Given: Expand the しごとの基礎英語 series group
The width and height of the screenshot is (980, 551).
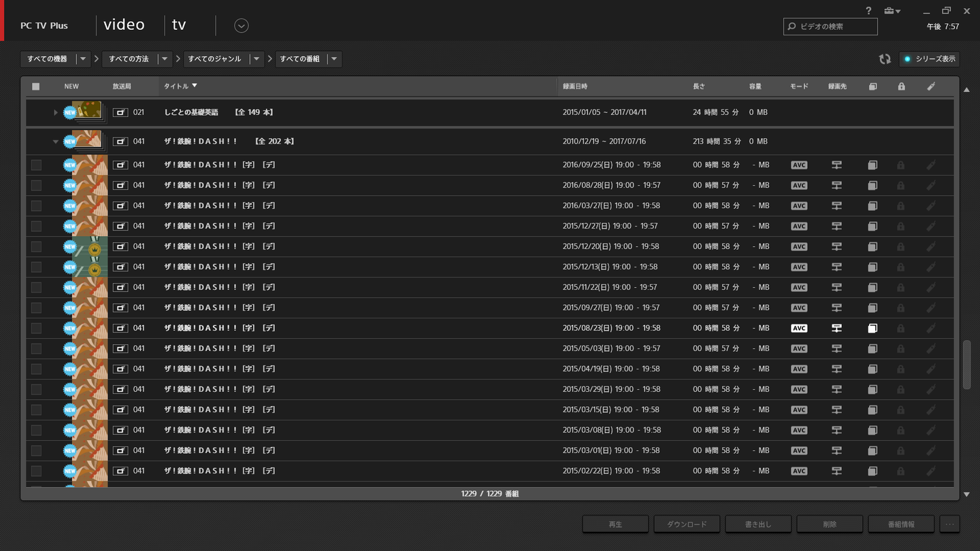Looking at the screenshot, I should [x=55, y=112].
